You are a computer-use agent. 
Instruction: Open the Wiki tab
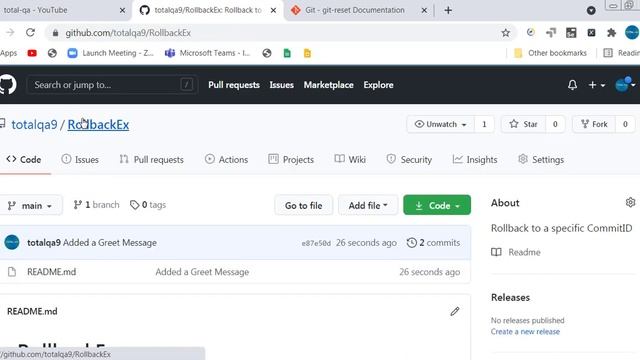click(x=350, y=160)
